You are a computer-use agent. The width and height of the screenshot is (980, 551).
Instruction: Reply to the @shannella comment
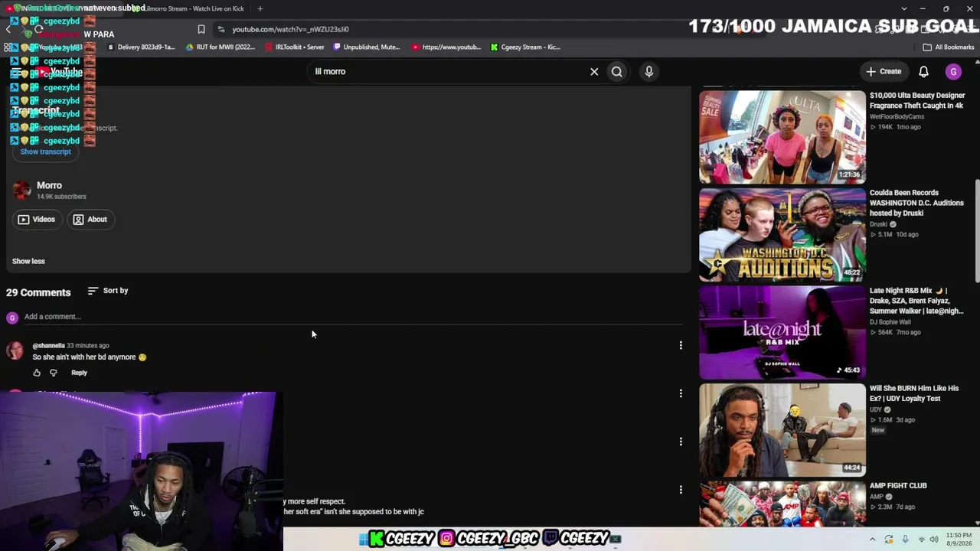[79, 373]
